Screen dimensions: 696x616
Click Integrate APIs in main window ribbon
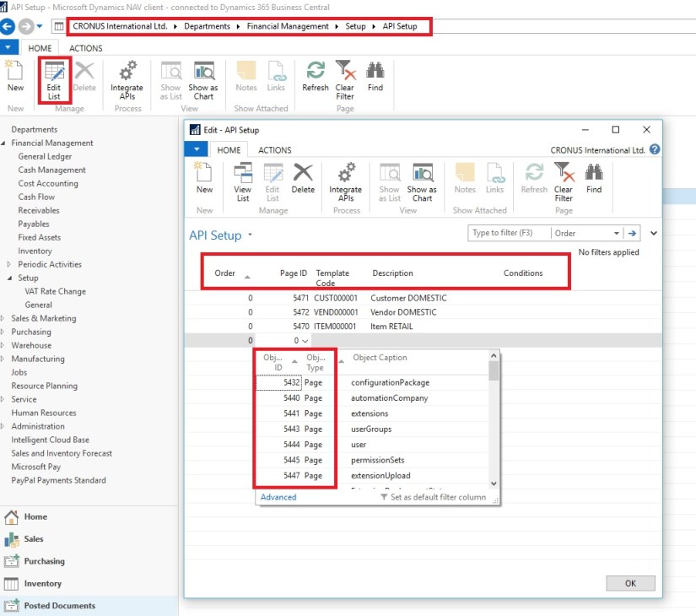[127, 80]
